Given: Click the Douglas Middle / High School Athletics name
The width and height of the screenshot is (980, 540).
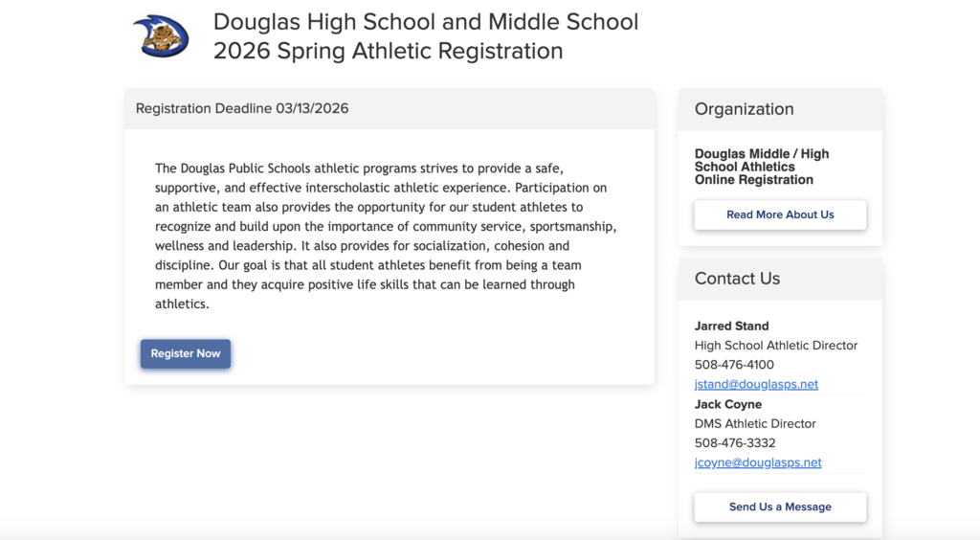Looking at the screenshot, I should (x=762, y=167).
